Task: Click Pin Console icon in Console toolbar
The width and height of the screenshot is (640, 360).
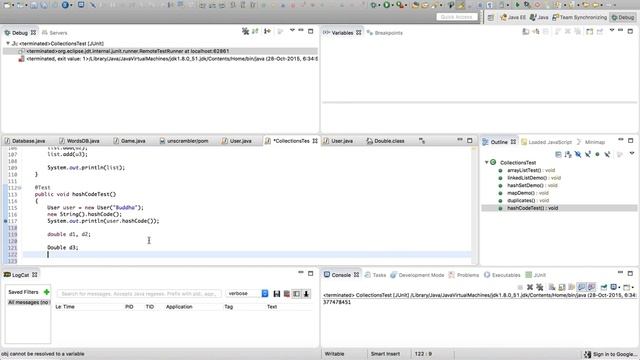Action: coord(604,287)
